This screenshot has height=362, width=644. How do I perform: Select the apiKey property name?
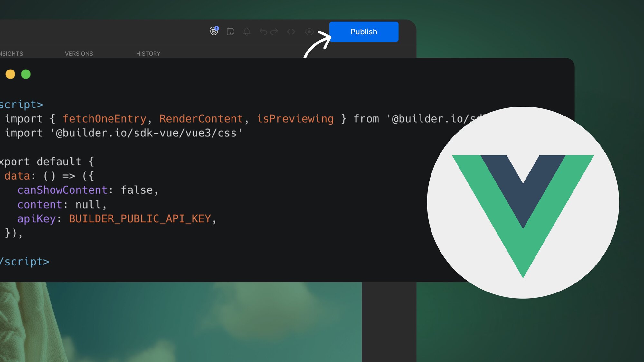point(36,219)
